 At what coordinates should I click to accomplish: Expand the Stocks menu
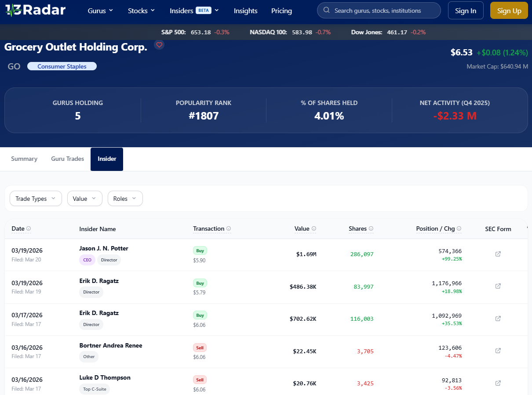[142, 11]
